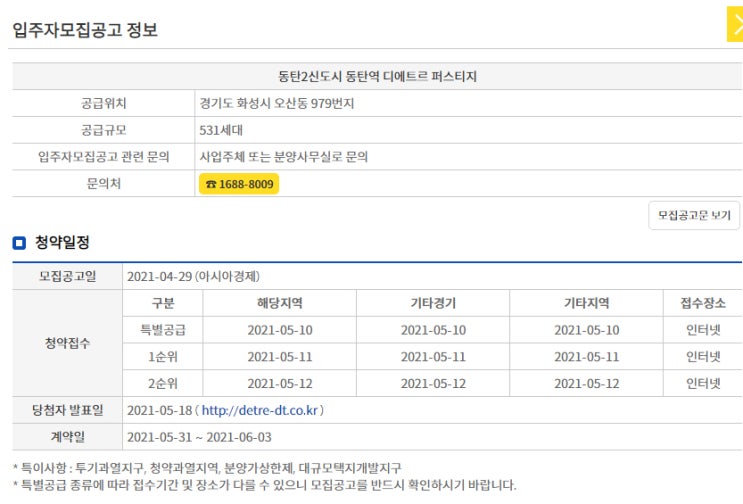The width and height of the screenshot is (743, 504).
Task: Click 인터넷 in the 특별공급 row
Action: (703, 330)
